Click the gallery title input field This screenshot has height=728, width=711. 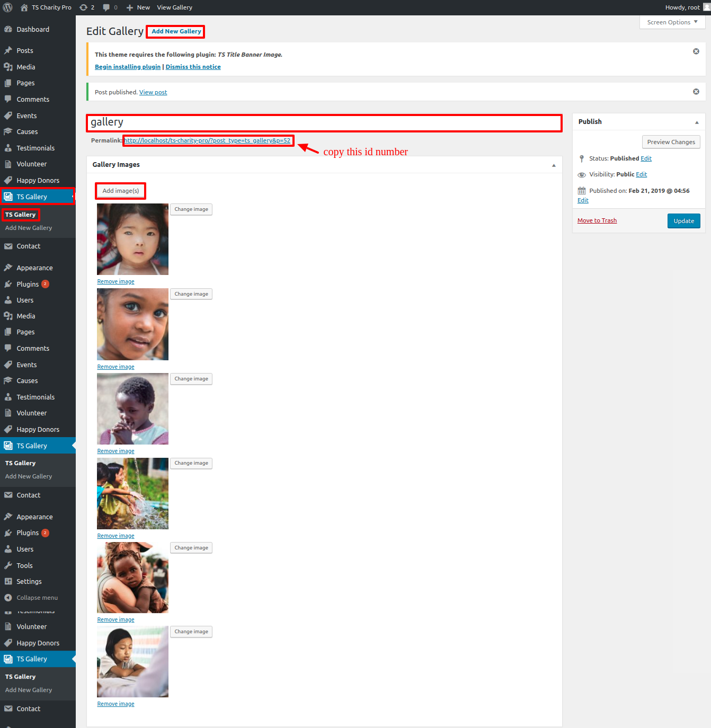coord(324,122)
